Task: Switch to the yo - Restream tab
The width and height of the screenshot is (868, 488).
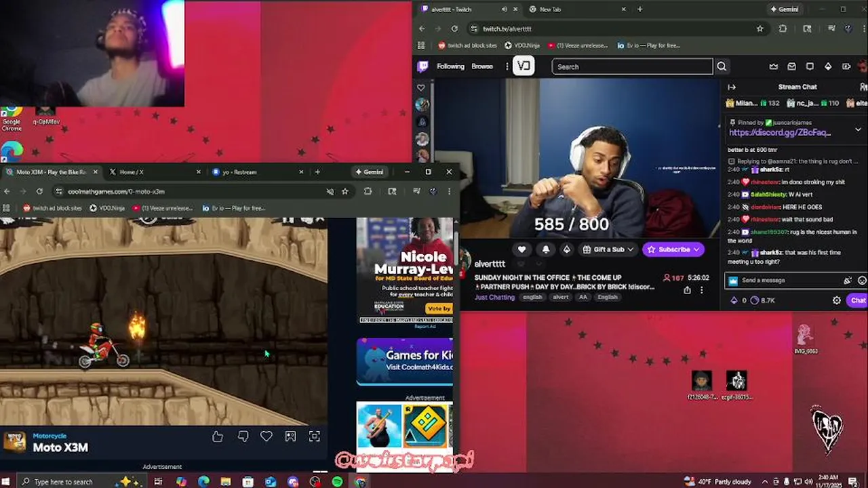Action: 257,172
